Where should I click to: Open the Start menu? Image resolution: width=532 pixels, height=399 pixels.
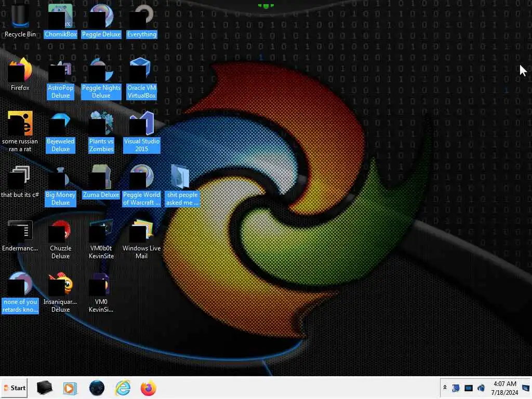tap(14, 388)
